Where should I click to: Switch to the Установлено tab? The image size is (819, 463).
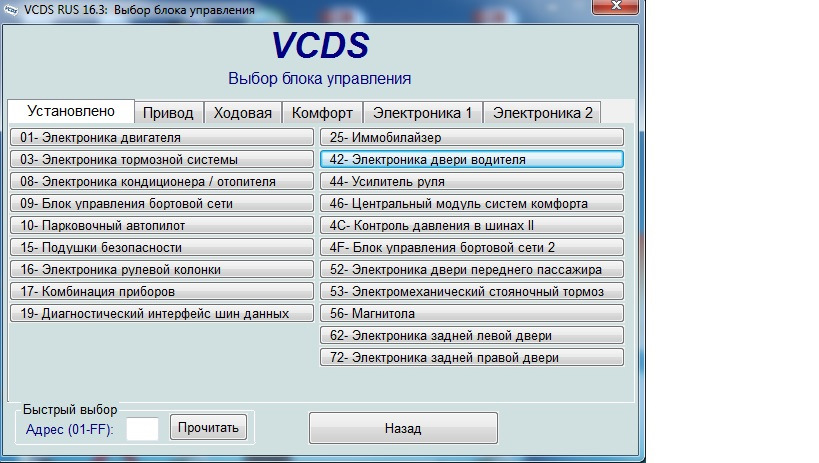click(x=71, y=111)
